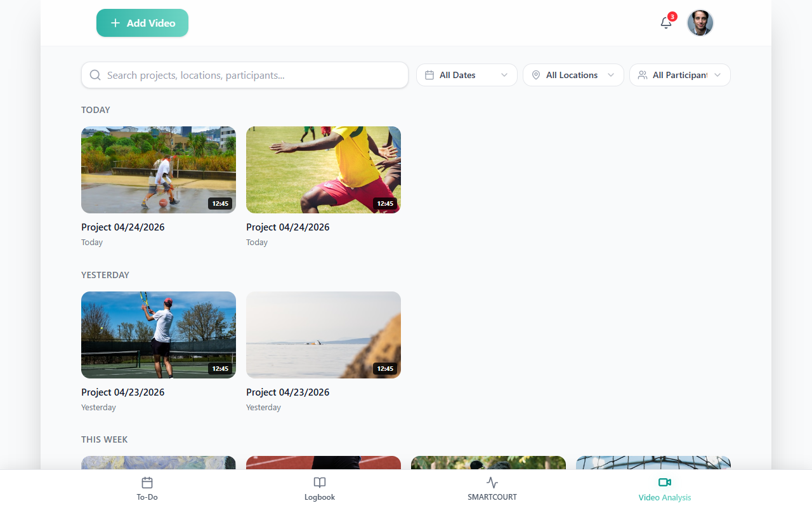This screenshot has width=812, height=508.
Task: Click the magnifier search icon
Action: tap(95, 75)
